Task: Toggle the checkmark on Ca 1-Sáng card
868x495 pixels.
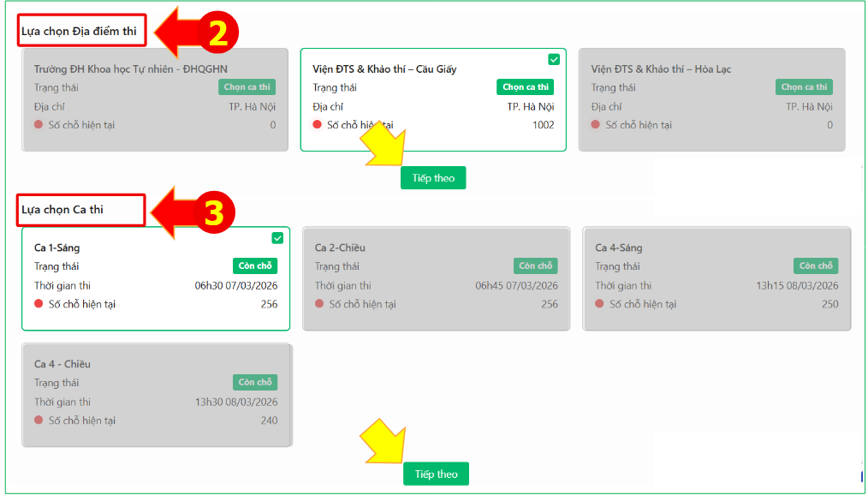Action: coord(277,238)
